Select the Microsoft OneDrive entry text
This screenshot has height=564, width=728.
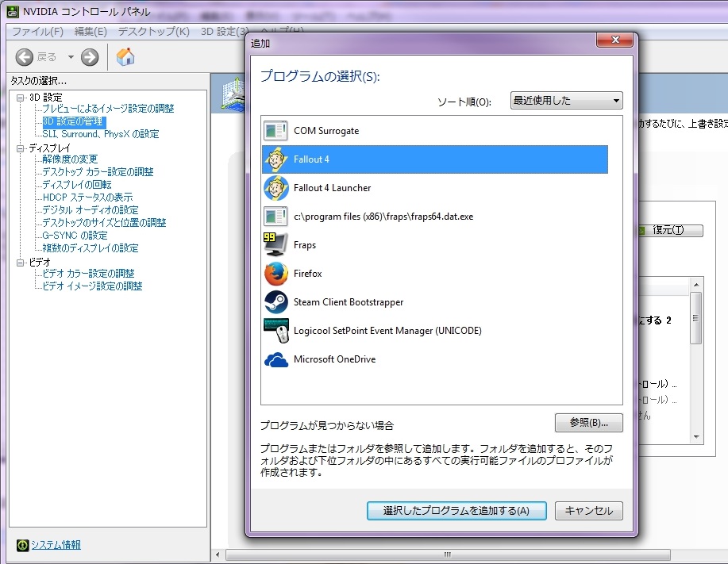[335, 359]
